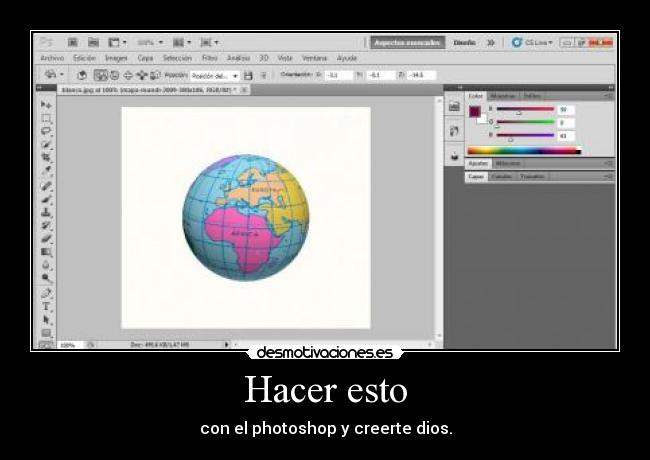Choose the Aspectos esenciales workspace
The width and height of the screenshot is (650, 460).
click(407, 42)
